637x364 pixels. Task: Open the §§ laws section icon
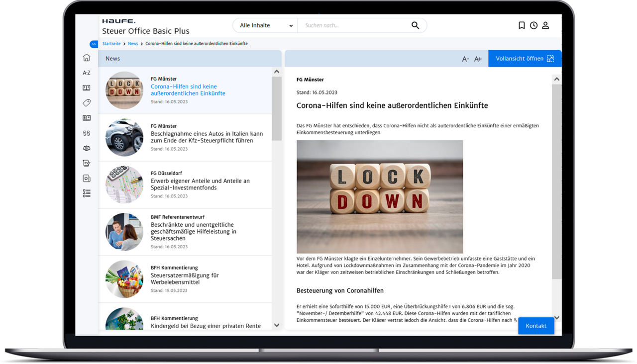(x=87, y=133)
